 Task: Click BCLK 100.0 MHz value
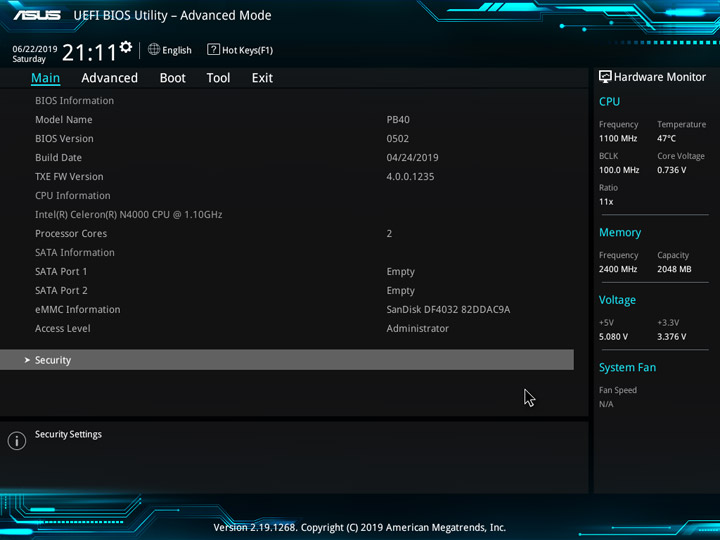coord(619,170)
